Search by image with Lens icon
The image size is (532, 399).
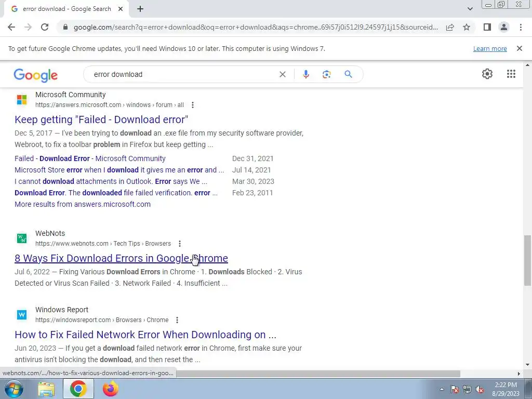tap(326, 74)
